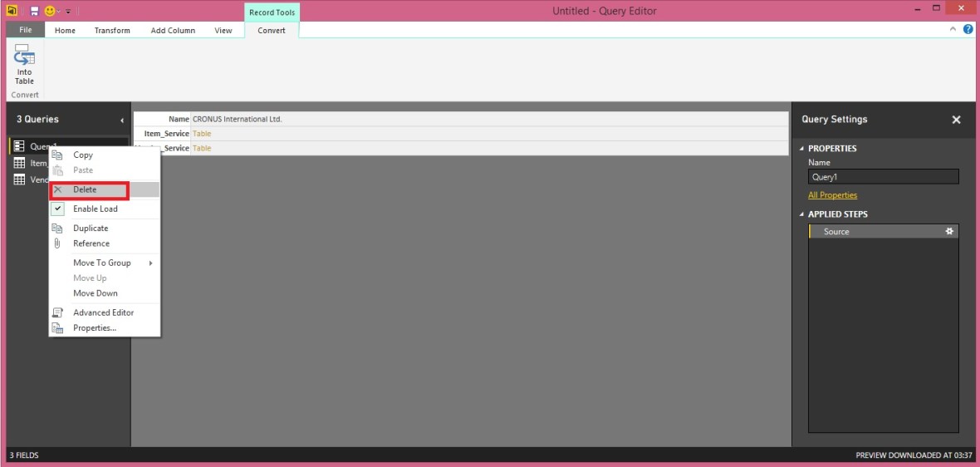Collapse the Queries pane arrow
The image size is (980, 467).
pyautogui.click(x=122, y=120)
